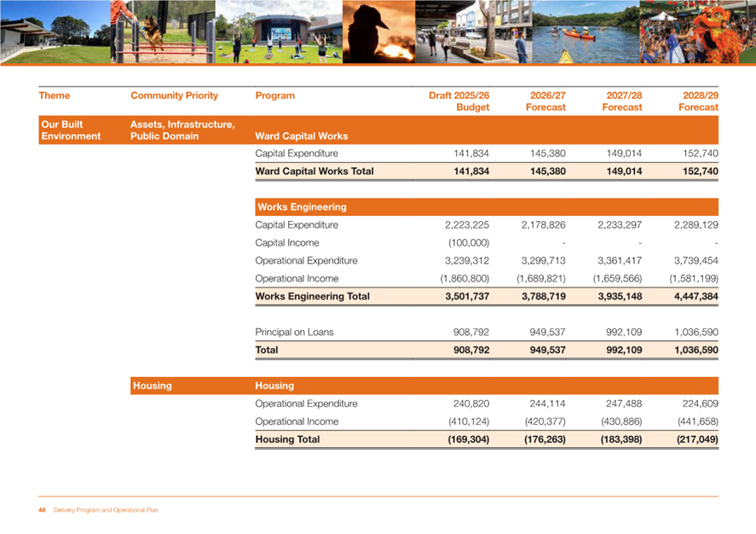The width and height of the screenshot is (756, 534).
Task: Click Delivery Program and Operational Plan footer
Action: coord(106,510)
